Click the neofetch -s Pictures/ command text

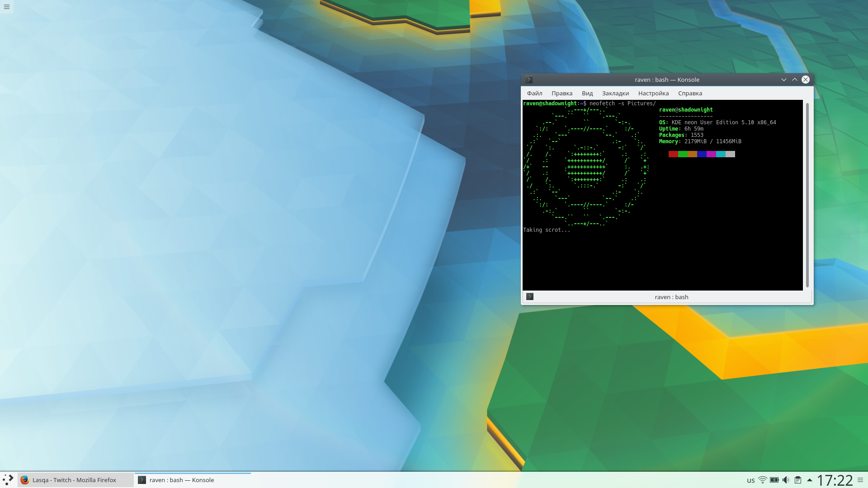(623, 103)
